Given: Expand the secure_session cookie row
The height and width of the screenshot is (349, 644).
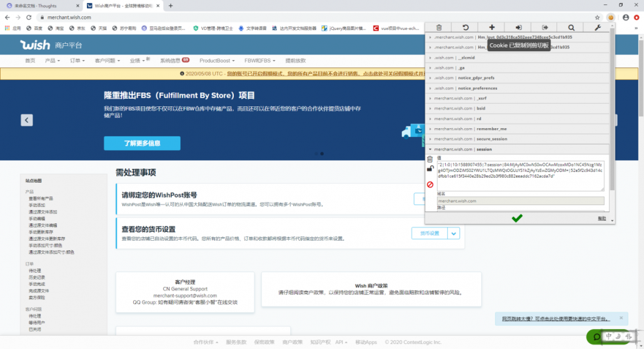Looking at the screenshot, I should (517, 139).
